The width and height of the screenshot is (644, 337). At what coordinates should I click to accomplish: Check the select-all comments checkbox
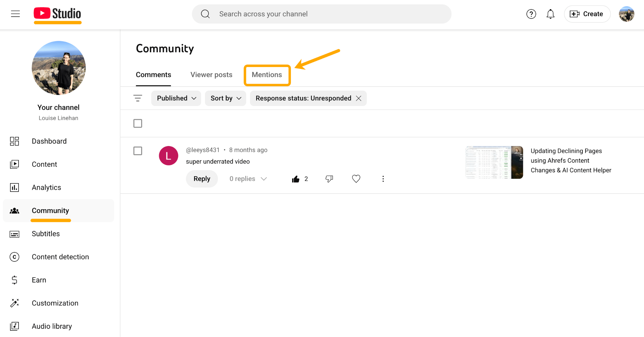point(138,123)
